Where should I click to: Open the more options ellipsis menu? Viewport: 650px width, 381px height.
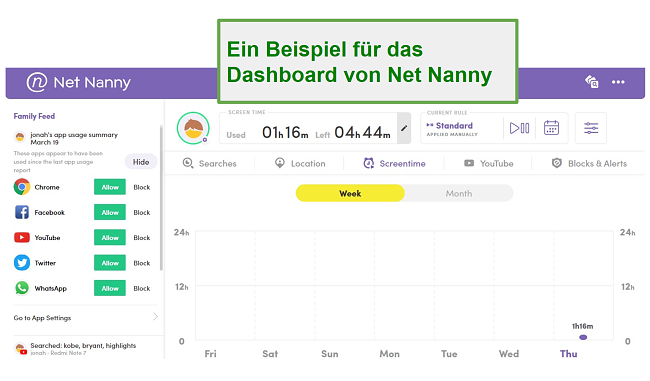tap(618, 82)
